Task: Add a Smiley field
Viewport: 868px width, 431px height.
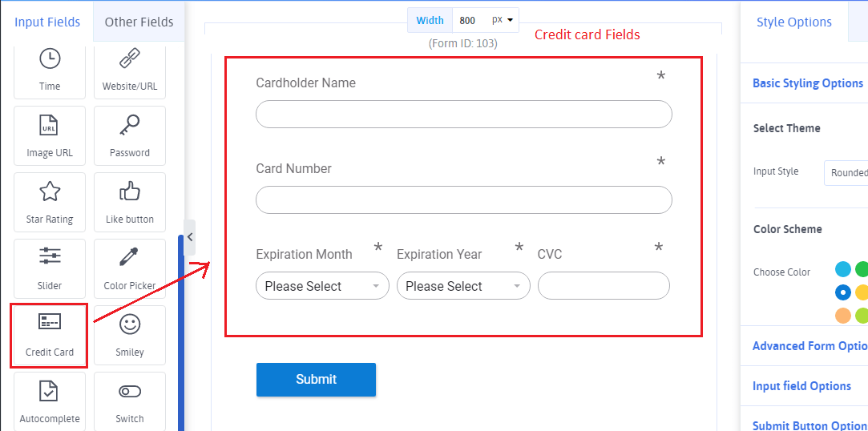Action: click(x=130, y=336)
